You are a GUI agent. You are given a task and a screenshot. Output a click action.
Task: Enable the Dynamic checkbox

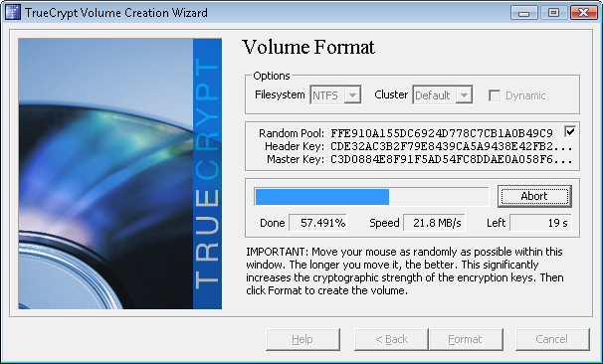(x=495, y=95)
